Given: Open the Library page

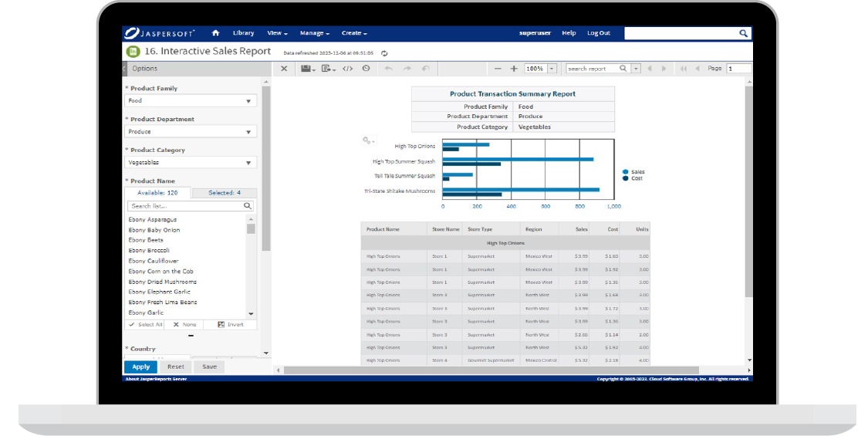Looking at the screenshot, I should click(244, 33).
